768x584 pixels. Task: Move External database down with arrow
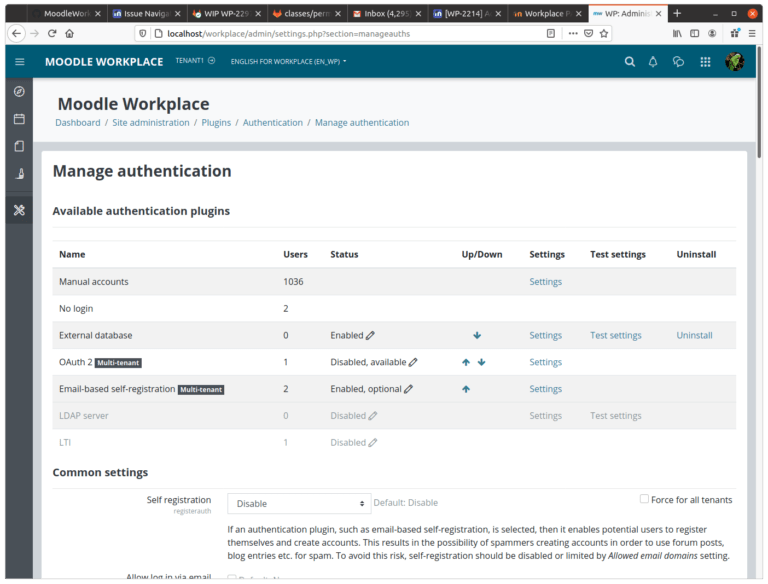(x=477, y=336)
